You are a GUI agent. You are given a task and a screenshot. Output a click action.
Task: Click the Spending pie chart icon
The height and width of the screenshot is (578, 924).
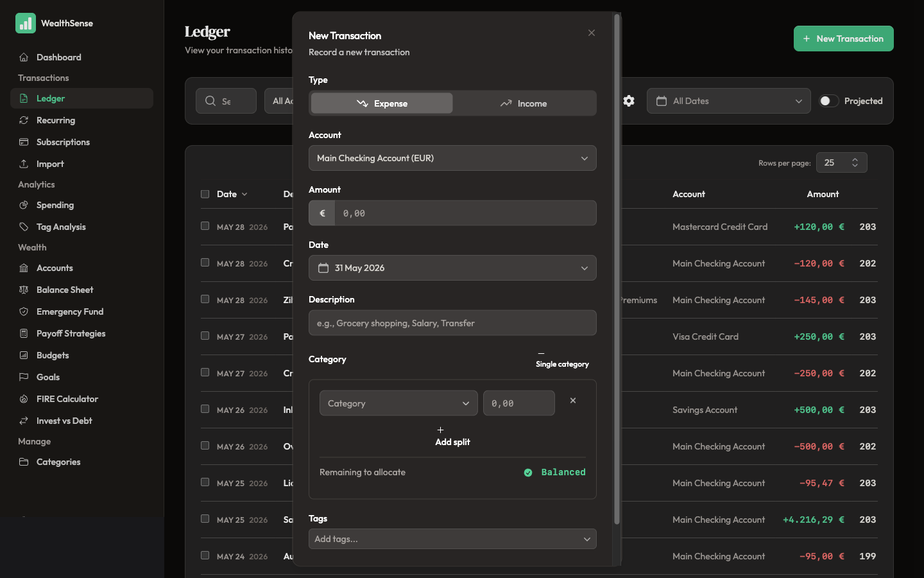point(24,205)
